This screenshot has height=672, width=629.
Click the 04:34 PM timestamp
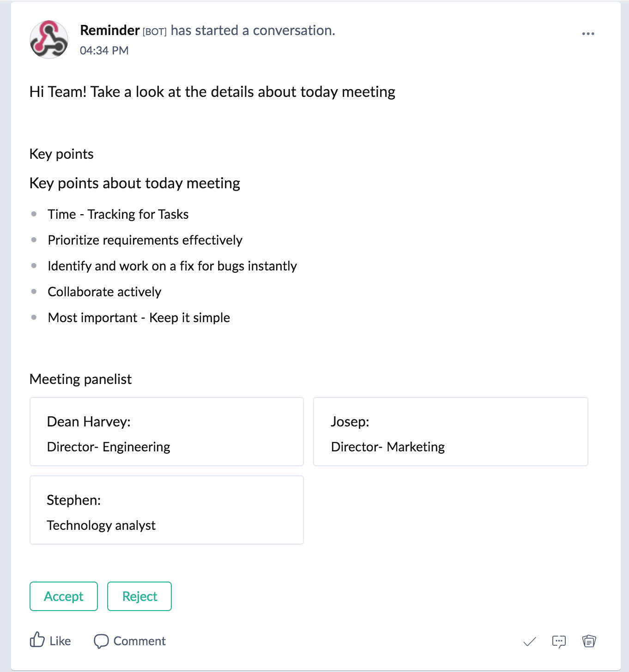pyautogui.click(x=104, y=51)
